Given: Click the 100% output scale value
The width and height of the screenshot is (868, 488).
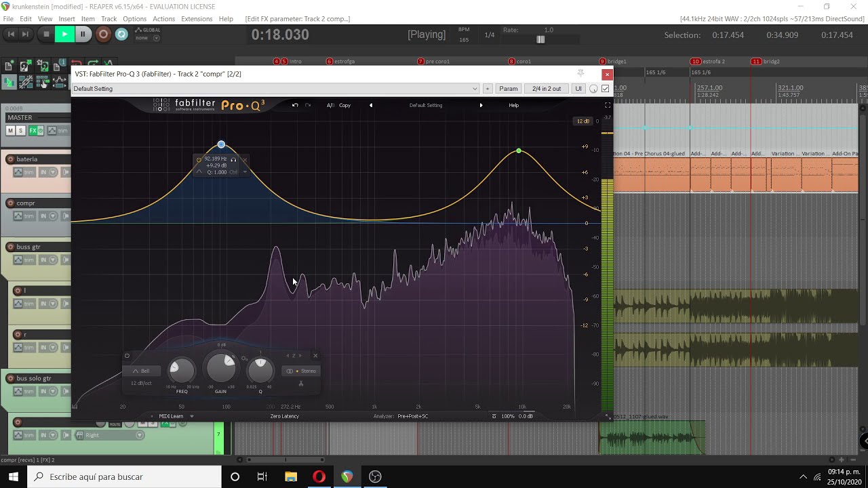Looking at the screenshot, I should click(x=507, y=416).
